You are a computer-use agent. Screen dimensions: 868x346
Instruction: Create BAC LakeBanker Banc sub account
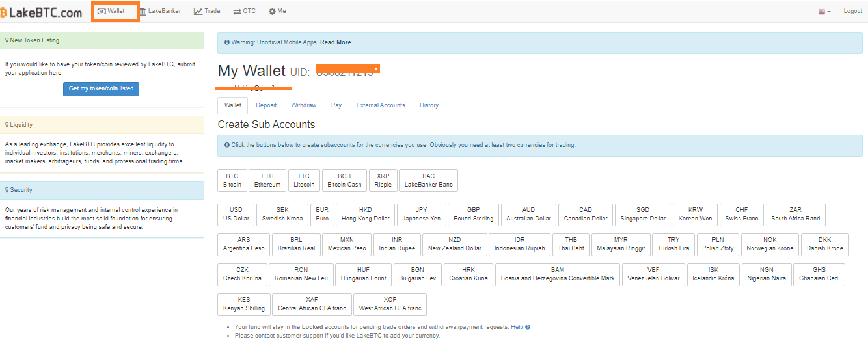pos(428,180)
